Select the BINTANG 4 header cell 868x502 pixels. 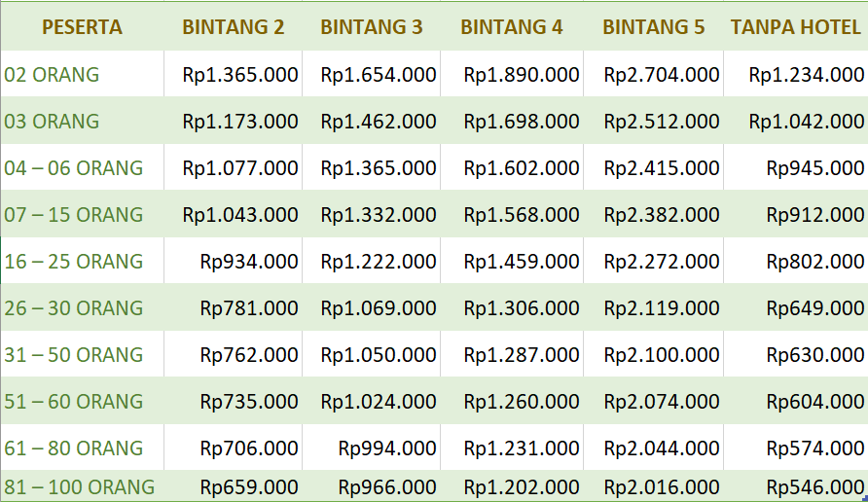pyautogui.click(x=512, y=27)
